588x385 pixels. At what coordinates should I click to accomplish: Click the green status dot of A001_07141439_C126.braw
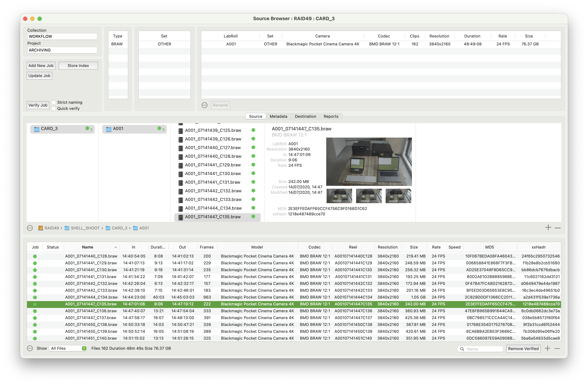tap(253, 139)
